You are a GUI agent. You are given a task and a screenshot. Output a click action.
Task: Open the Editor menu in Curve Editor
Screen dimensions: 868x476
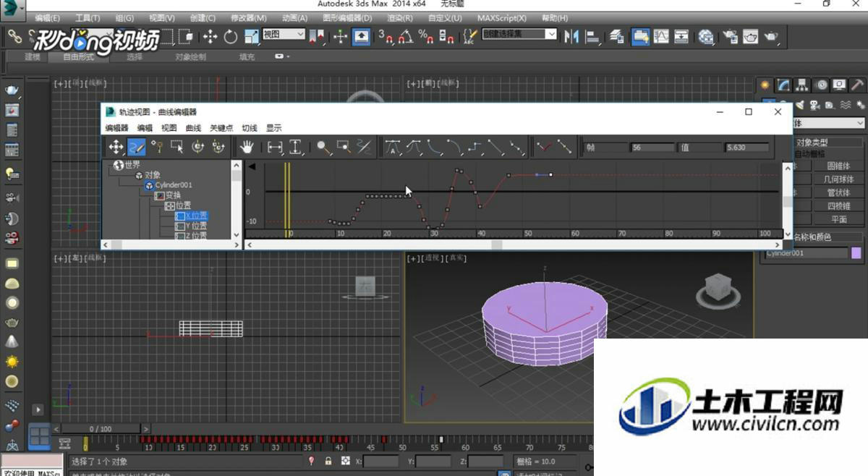click(116, 128)
